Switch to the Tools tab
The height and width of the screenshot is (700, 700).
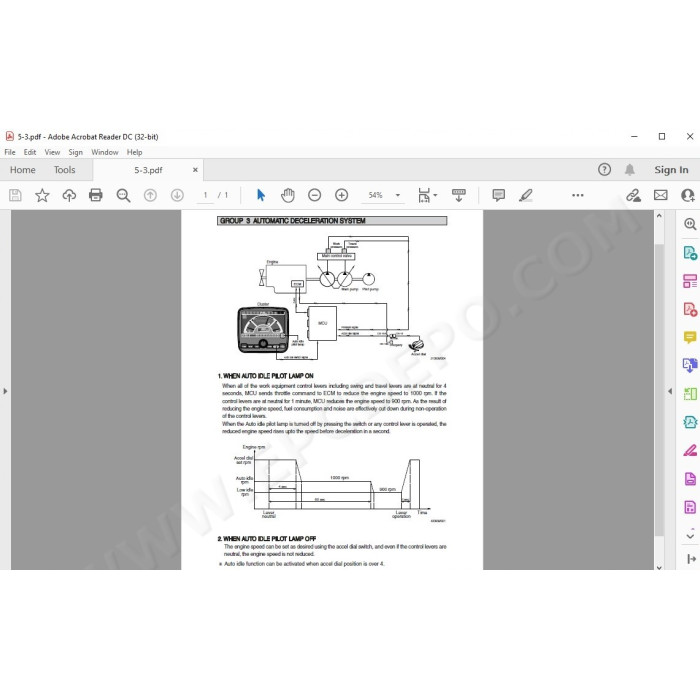click(x=65, y=170)
